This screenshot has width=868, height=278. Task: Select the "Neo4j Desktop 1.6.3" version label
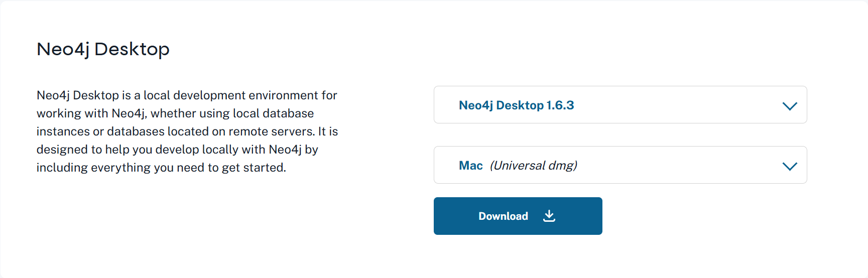tap(516, 105)
